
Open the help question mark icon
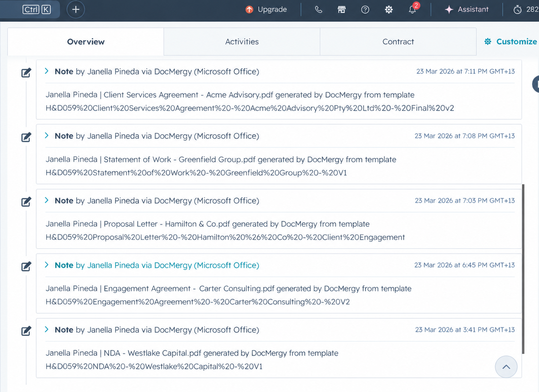(x=365, y=10)
